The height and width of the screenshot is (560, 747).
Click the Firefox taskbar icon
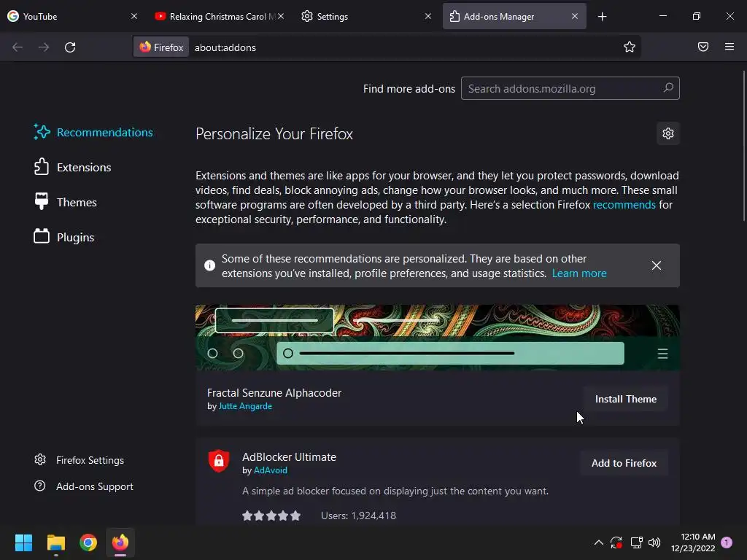coord(120,542)
